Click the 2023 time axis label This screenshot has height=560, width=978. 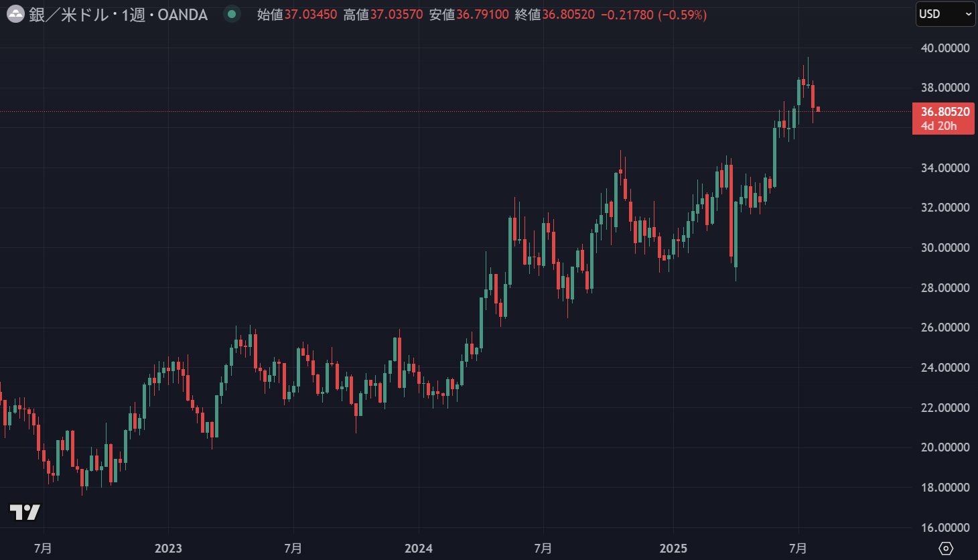click(x=168, y=549)
